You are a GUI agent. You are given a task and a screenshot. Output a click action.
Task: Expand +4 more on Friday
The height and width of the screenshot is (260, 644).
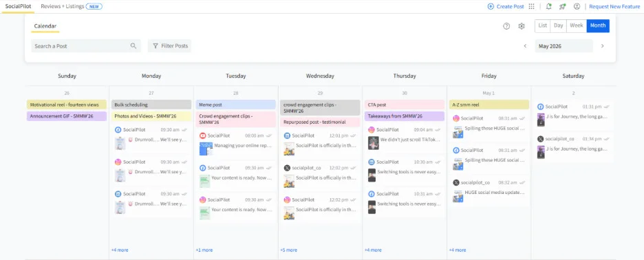click(x=458, y=250)
